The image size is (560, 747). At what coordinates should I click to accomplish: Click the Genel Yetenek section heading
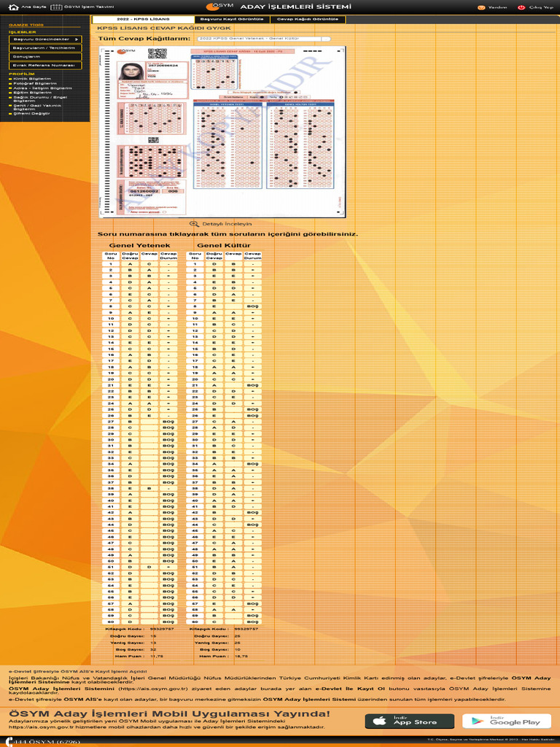pyautogui.click(x=139, y=245)
